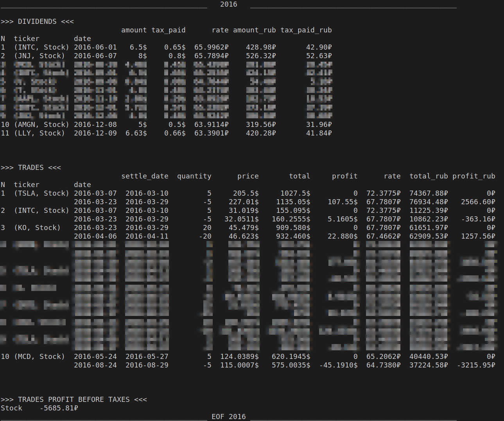Click settle date 2016-04-11

coord(147,236)
